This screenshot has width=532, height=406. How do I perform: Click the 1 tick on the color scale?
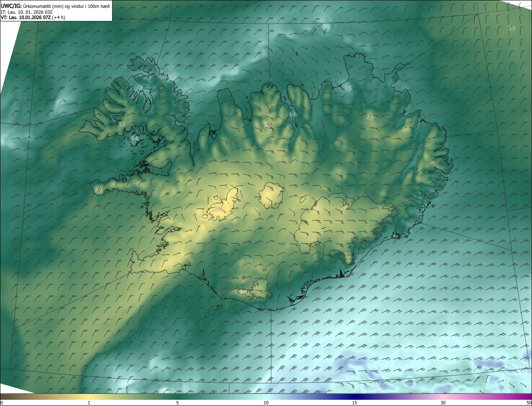[x=89, y=403]
